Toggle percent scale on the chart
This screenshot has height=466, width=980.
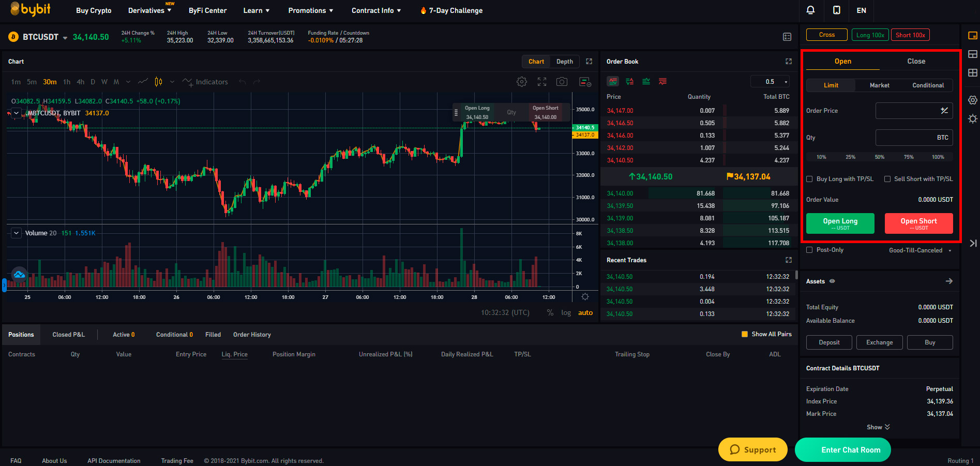(550, 313)
